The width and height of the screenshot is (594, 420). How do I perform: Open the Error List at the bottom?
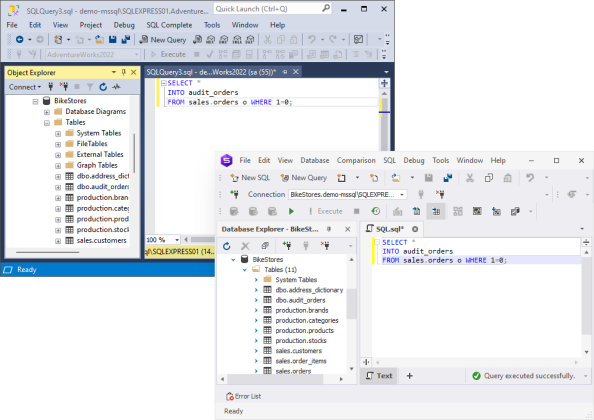coord(244,397)
